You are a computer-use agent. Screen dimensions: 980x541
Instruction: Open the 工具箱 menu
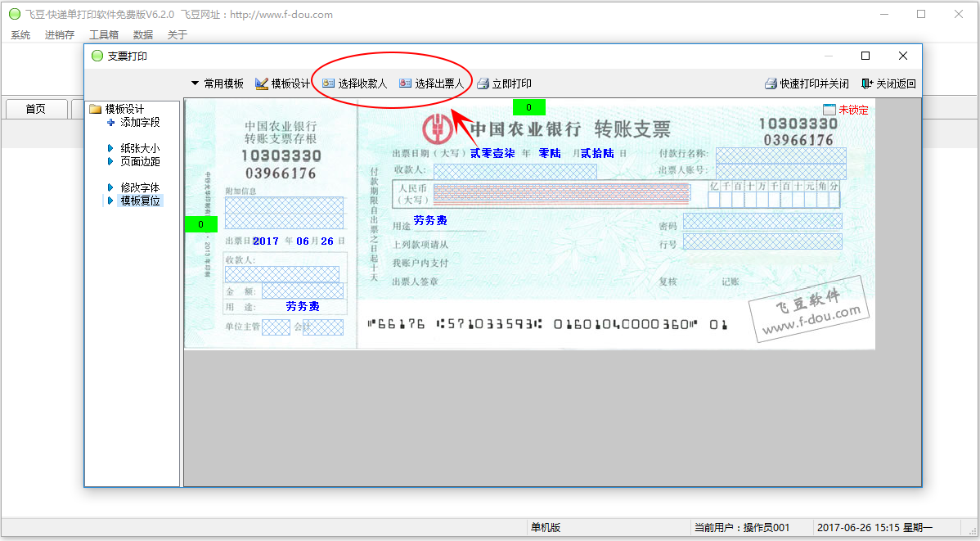(104, 35)
